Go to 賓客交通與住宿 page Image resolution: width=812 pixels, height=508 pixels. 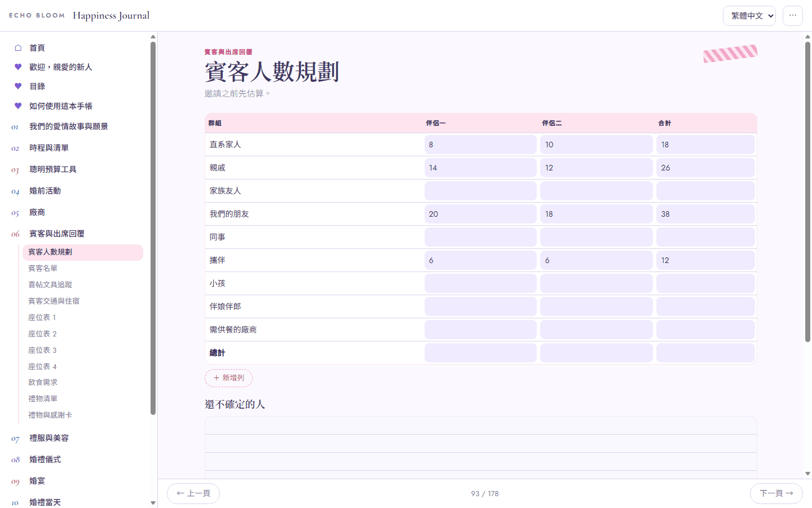pyautogui.click(x=83, y=301)
